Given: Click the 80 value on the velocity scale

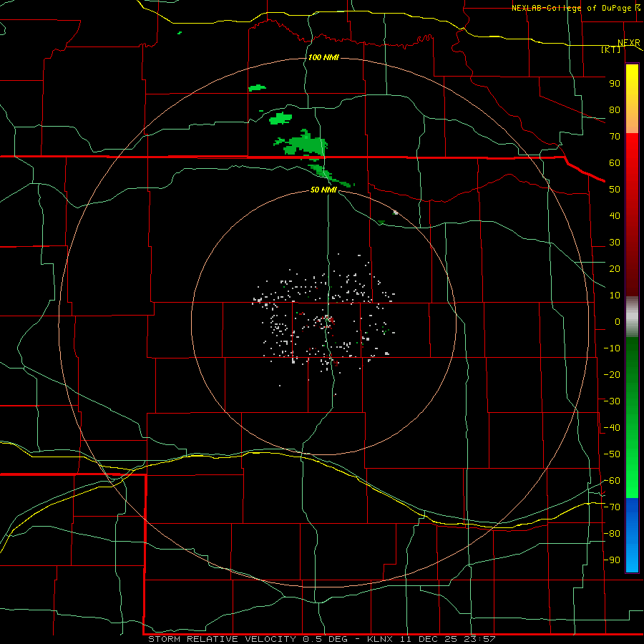Looking at the screenshot, I should coord(615,110).
